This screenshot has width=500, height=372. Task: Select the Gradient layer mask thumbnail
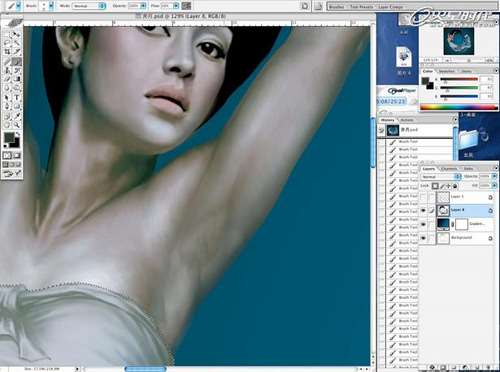pos(461,224)
